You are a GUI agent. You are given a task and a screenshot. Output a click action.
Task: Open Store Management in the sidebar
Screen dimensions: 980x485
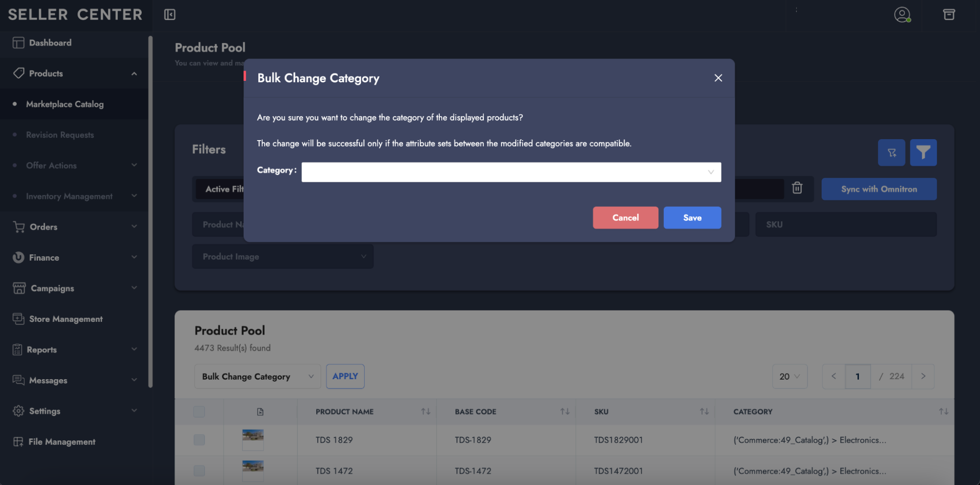point(66,319)
